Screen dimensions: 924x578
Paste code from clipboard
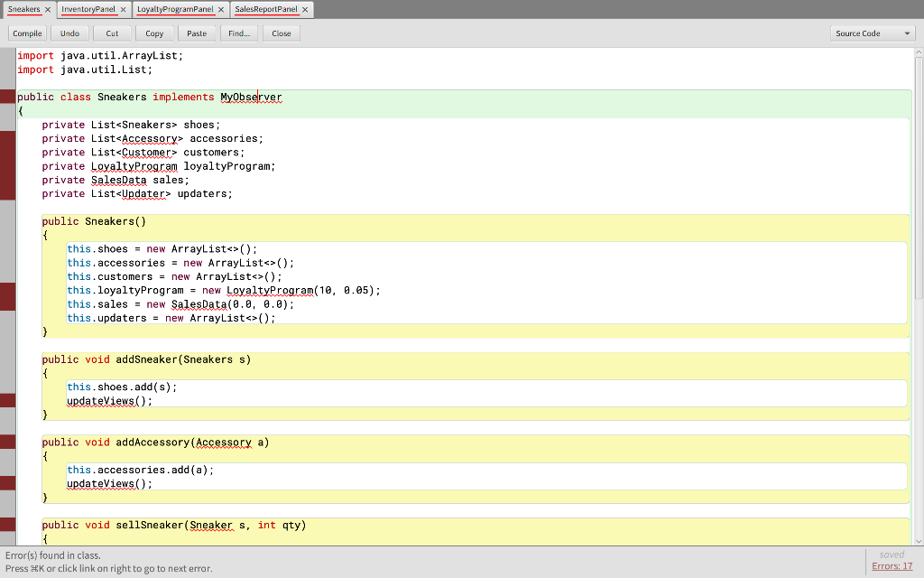pos(197,33)
